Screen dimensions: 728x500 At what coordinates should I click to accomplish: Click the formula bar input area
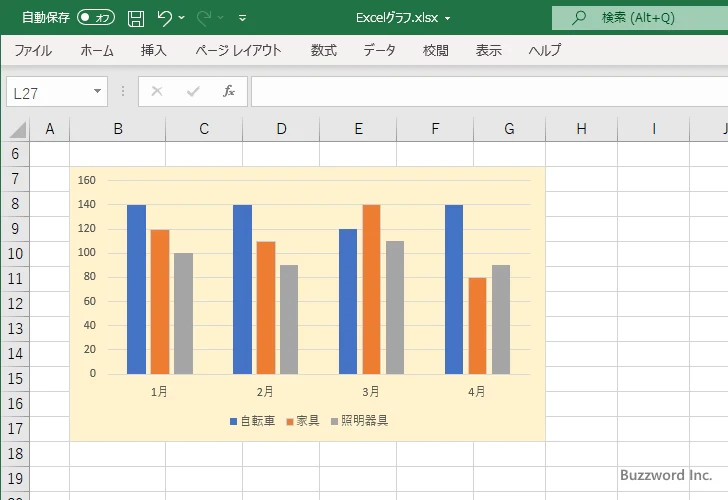[489, 92]
